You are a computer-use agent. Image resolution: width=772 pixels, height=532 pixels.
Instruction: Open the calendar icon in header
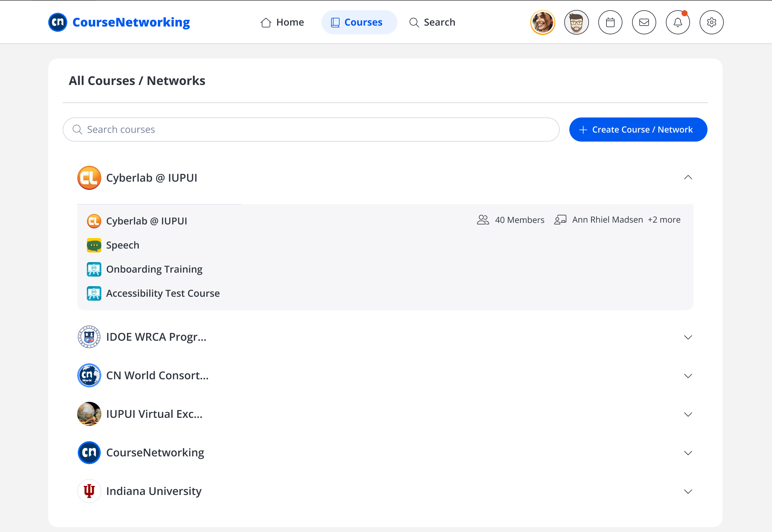pyautogui.click(x=610, y=22)
